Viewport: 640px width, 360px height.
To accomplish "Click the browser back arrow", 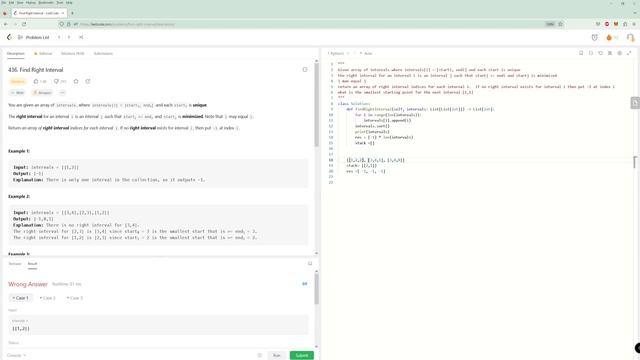I will coord(6,24).
